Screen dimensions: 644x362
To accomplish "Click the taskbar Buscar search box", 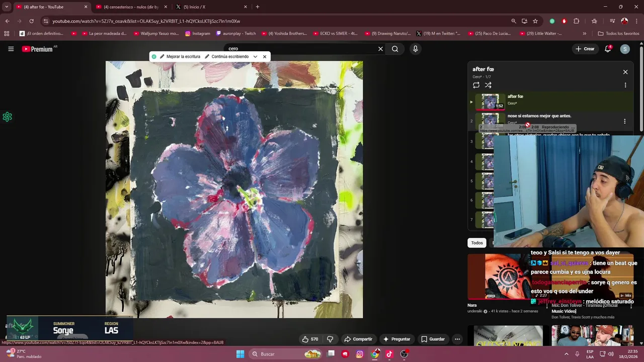I will [286, 354].
